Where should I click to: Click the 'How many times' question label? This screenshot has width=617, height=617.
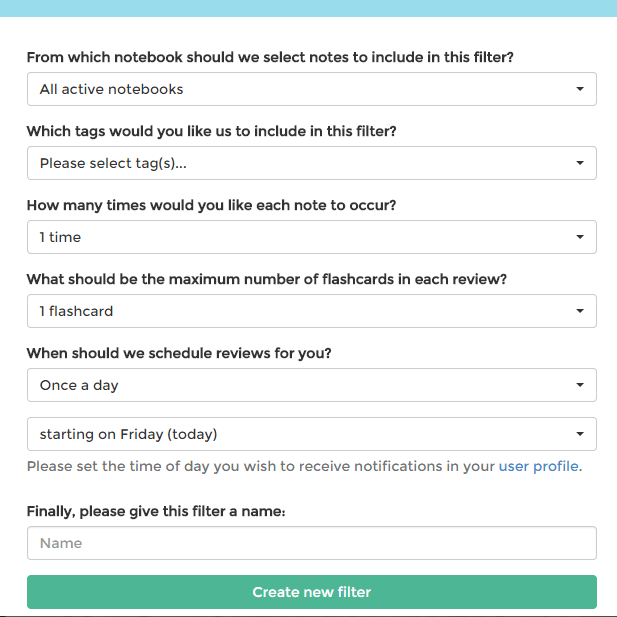pyautogui.click(x=211, y=205)
